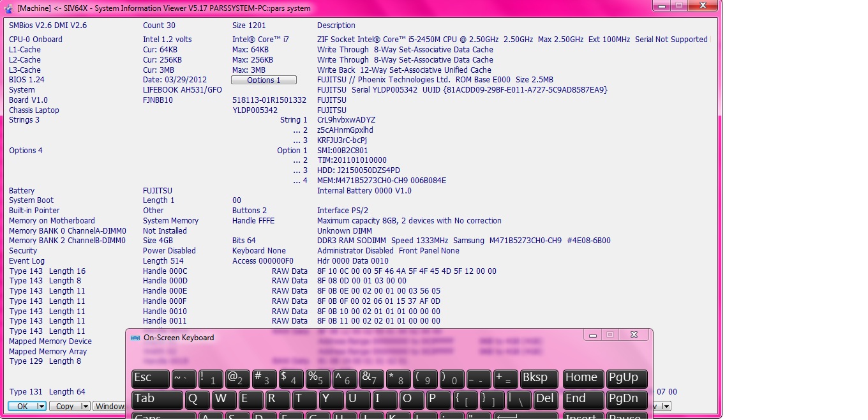Click the I key on On-Screen Keyboard
This screenshot has width=868, height=420.
[385, 400]
